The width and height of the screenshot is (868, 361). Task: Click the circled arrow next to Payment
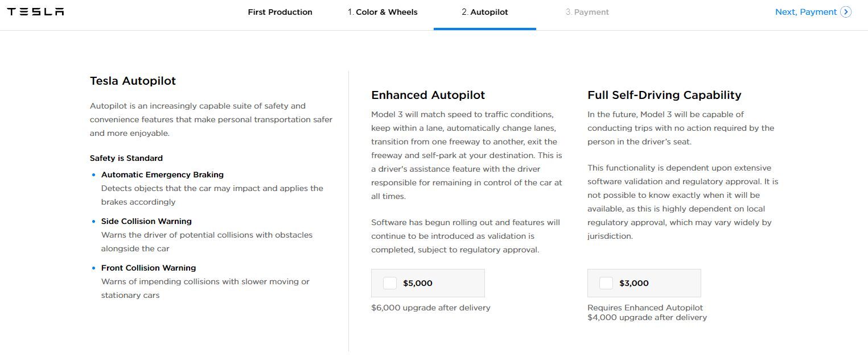pyautogui.click(x=846, y=12)
